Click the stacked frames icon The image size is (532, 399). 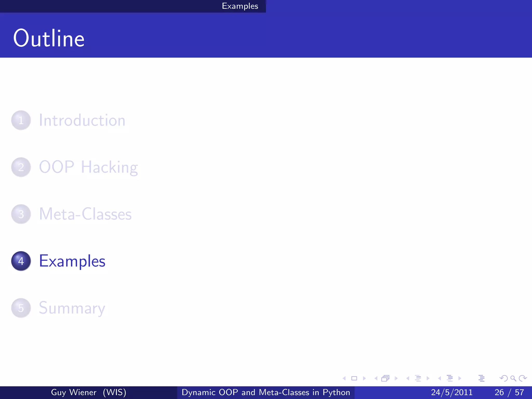pos(385,378)
